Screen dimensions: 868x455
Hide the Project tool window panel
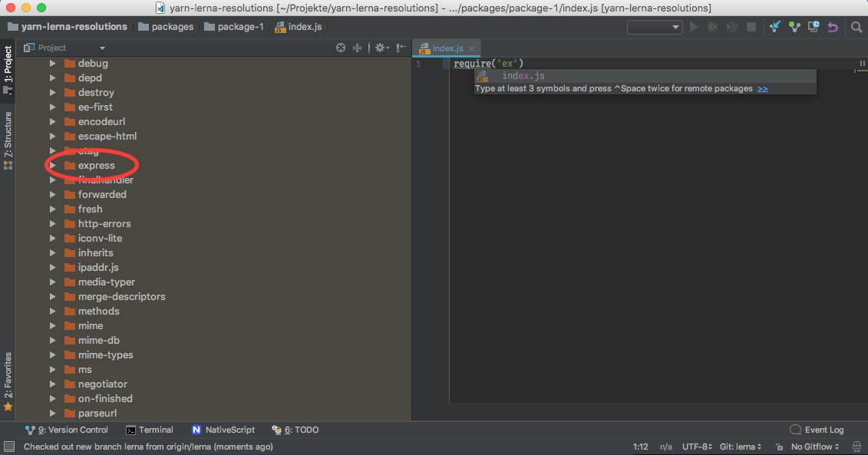click(x=401, y=48)
